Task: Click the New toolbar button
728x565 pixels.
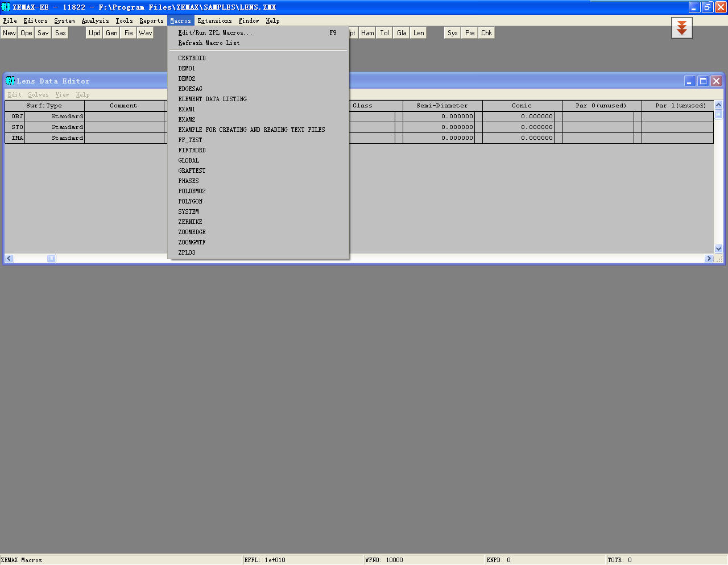Action: (x=9, y=33)
